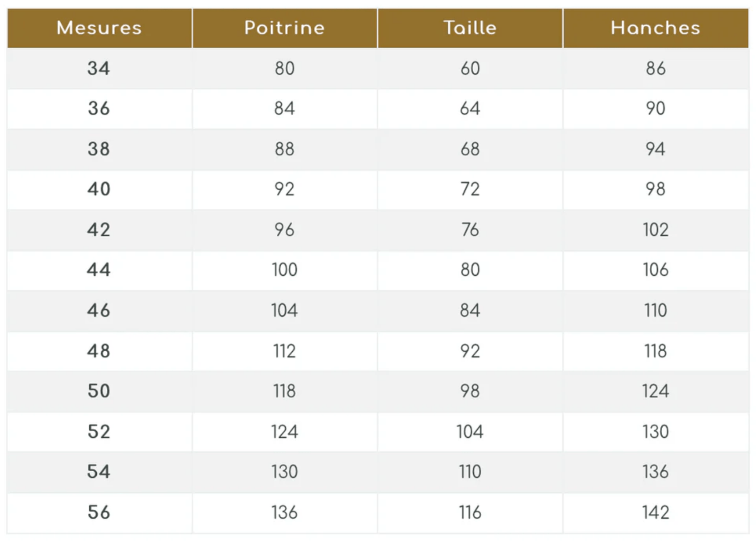Click size 50 row label

click(x=99, y=391)
